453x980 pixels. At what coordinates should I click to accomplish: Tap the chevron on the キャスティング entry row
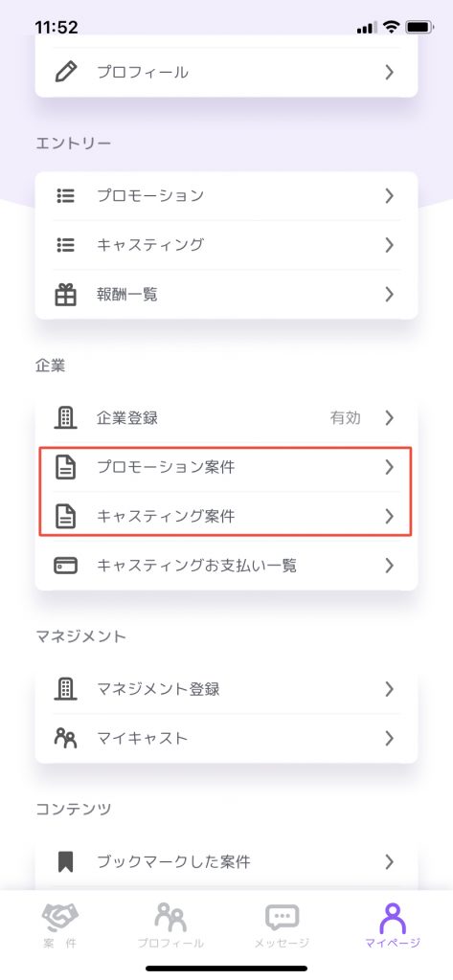pos(389,245)
